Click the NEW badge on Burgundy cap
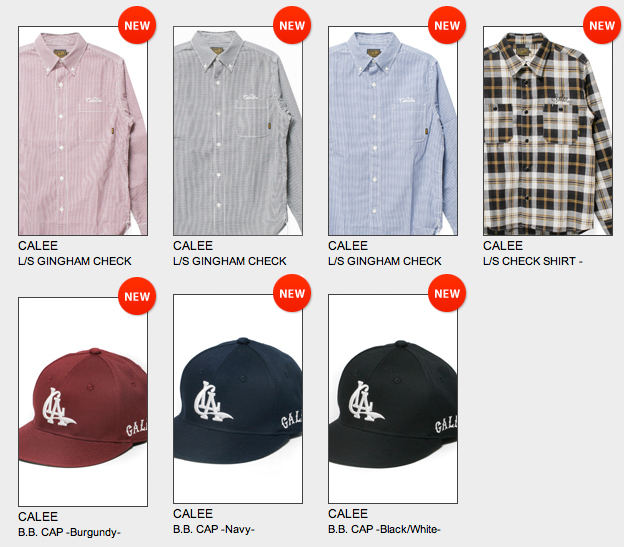The width and height of the screenshot is (624, 547). (137, 296)
